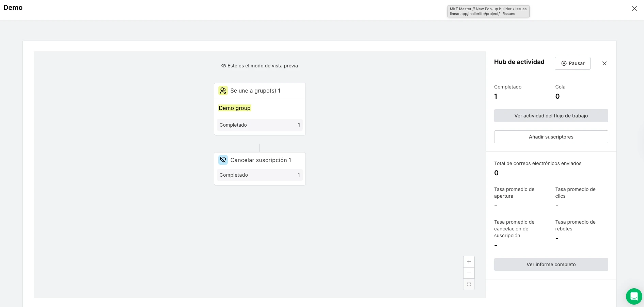Close the Demo preview window

click(634, 9)
